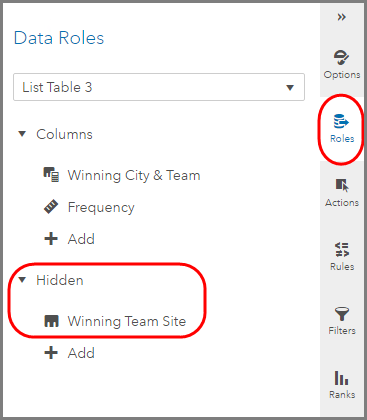Click the Winning City & Team icon
The width and height of the screenshot is (367, 420).
click(51, 175)
